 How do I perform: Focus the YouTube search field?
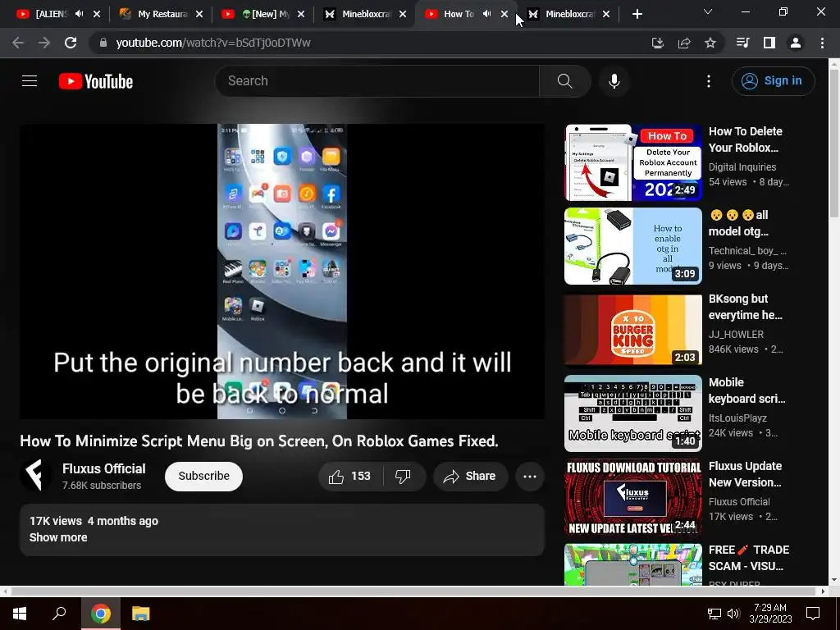(x=377, y=81)
